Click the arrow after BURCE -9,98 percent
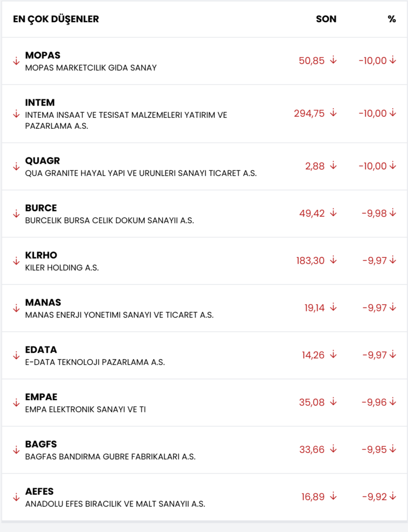 [392, 212]
